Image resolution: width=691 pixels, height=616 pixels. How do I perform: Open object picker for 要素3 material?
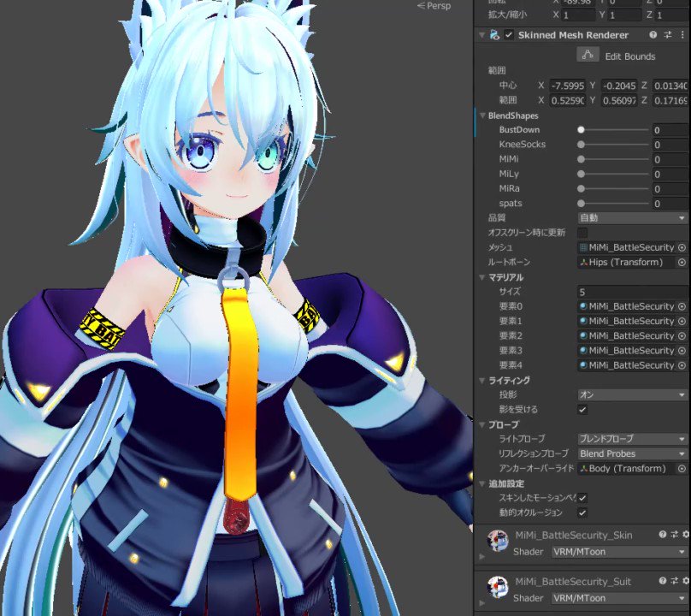682,351
